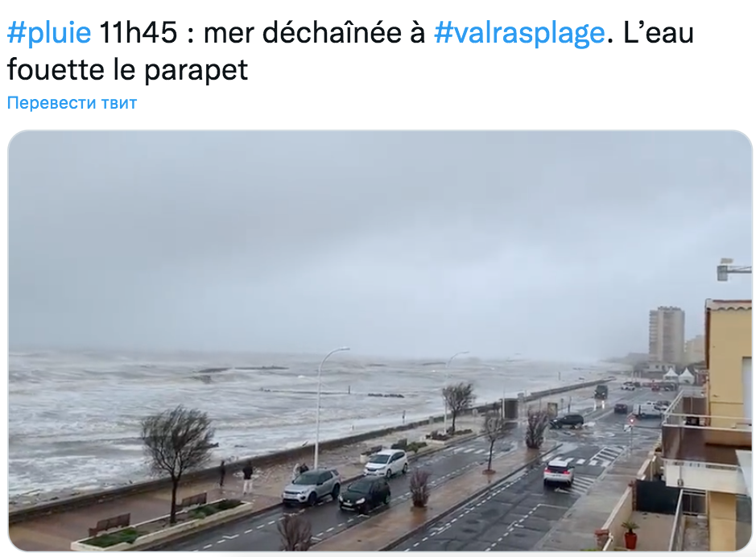The image size is (756, 557).
Task: Play the stormy seafront video
Action: click(380, 340)
